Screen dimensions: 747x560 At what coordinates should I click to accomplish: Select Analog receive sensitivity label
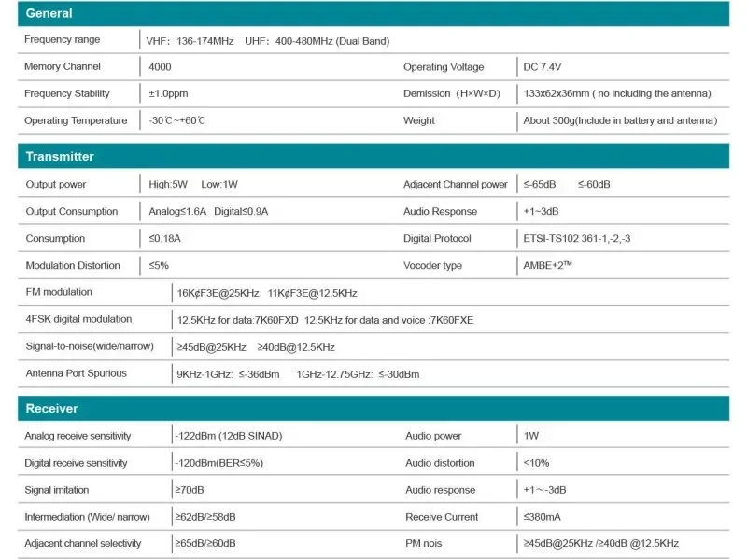point(78,436)
